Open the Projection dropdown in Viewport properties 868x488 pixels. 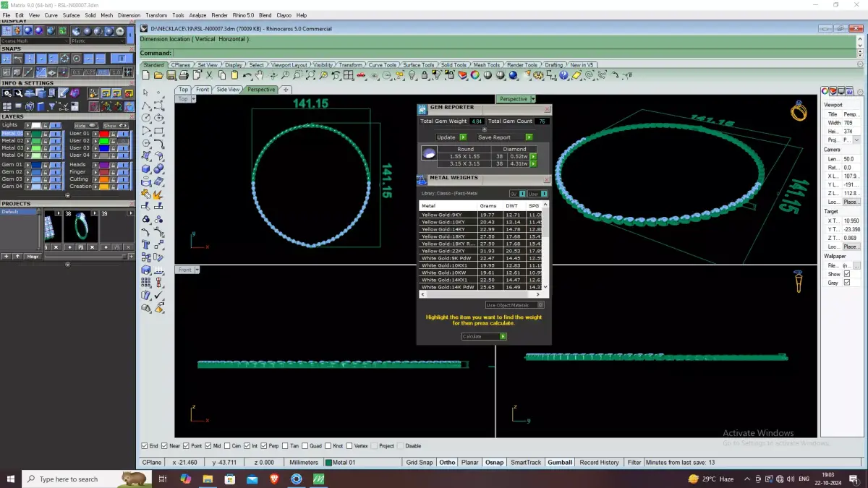tap(857, 140)
